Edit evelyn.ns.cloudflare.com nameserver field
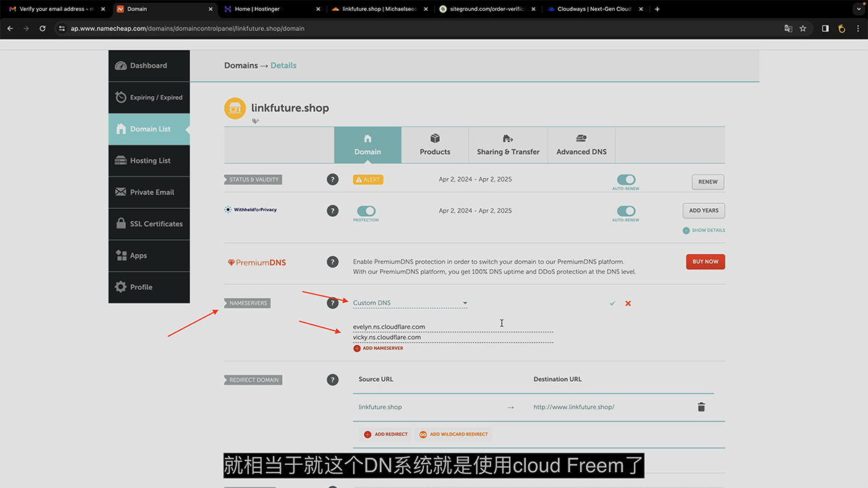Screen dimensions: 868x488 453,327
